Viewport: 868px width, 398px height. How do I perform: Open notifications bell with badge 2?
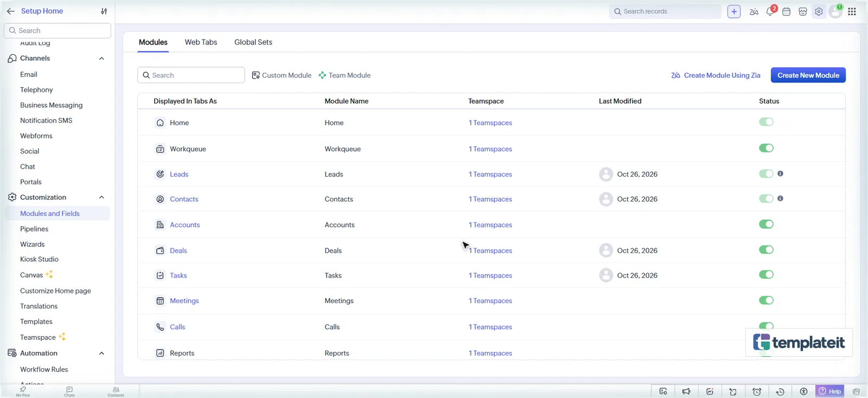pos(770,11)
